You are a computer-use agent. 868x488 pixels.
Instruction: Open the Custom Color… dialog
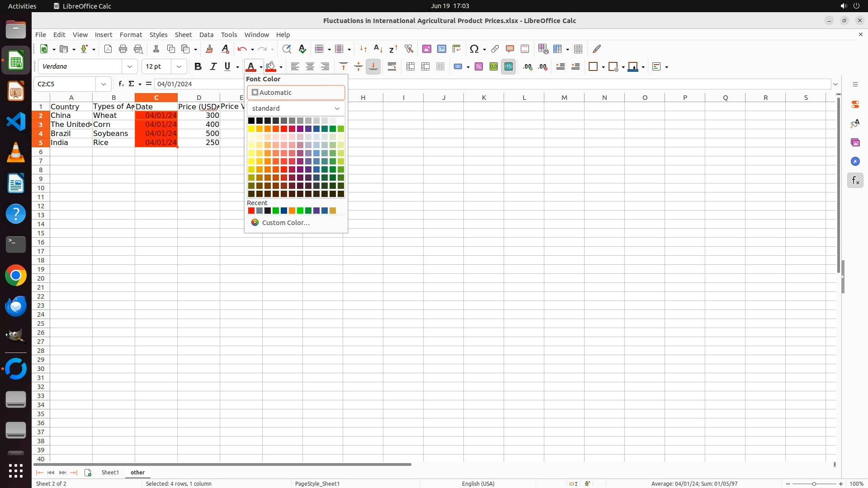[x=285, y=222]
